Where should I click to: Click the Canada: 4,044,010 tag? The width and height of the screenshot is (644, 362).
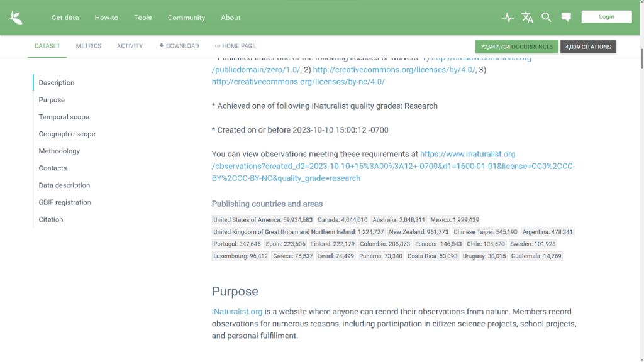[x=343, y=220]
